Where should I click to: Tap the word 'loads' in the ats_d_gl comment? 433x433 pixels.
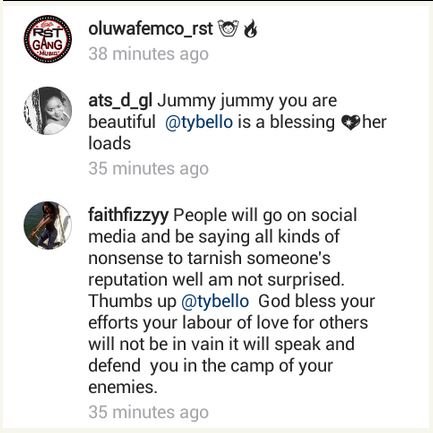click(109, 143)
